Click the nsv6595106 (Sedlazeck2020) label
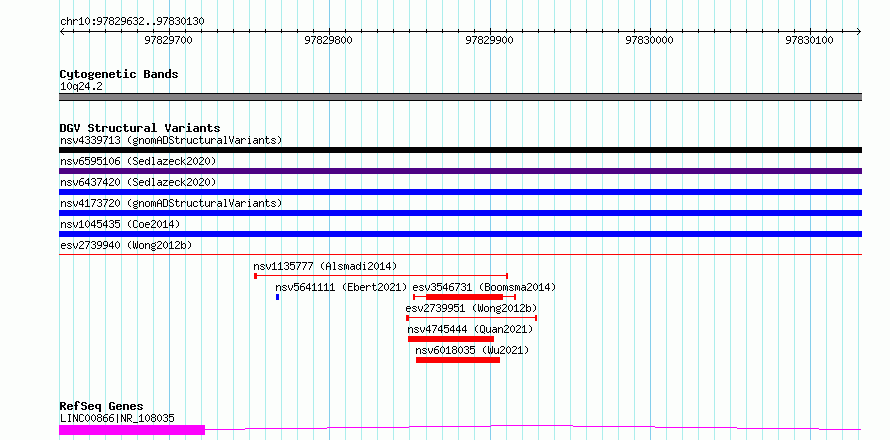Image resolution: width=890 pixels, height=440 pixels. point(138,161)
